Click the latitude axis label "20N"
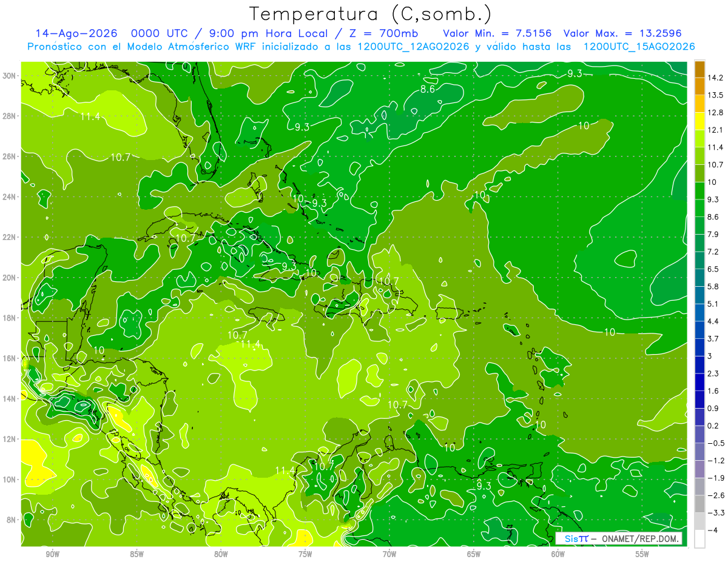Viewport: 728px width, 562px height. [x=8, y=278]
